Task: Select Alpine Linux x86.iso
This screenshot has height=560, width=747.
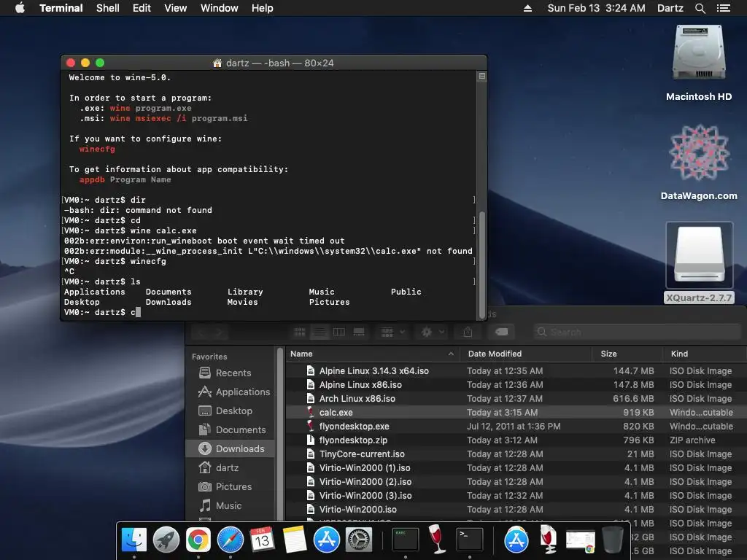Action: tap(516, 385)
